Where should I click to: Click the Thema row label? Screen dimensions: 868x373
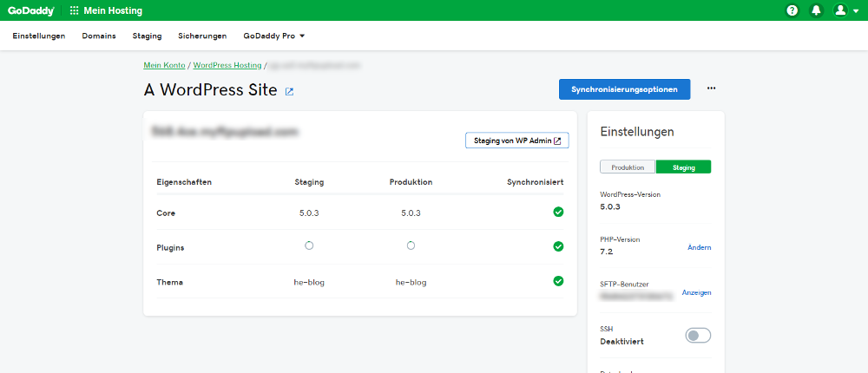pyautogui.click(x=170, y=282)
